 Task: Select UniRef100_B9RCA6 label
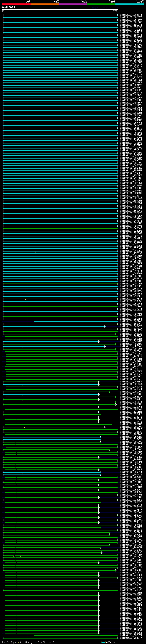(x=131, y=201)
